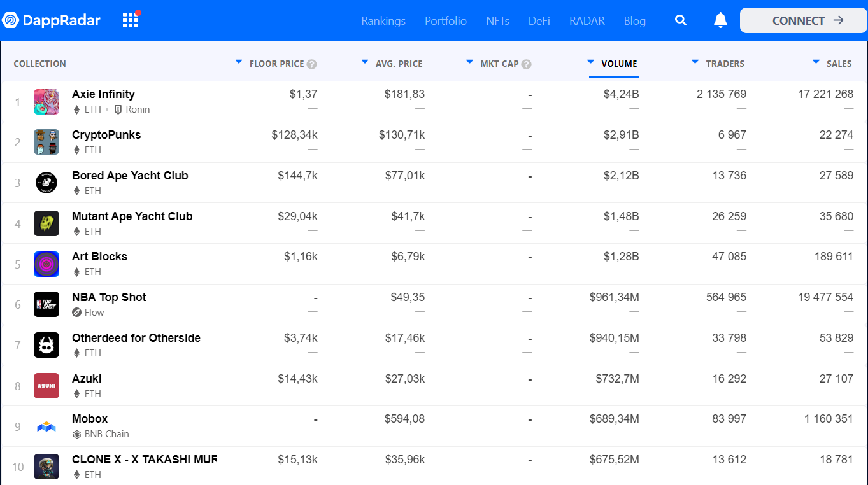
Task: Click the DappRadar logo icon
Action: pyautogui.click(x=11, y=20)
